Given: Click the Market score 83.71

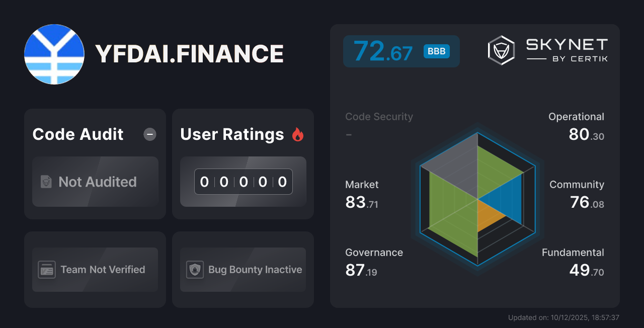Looking at the screenshot, I should tap(361, 201).
